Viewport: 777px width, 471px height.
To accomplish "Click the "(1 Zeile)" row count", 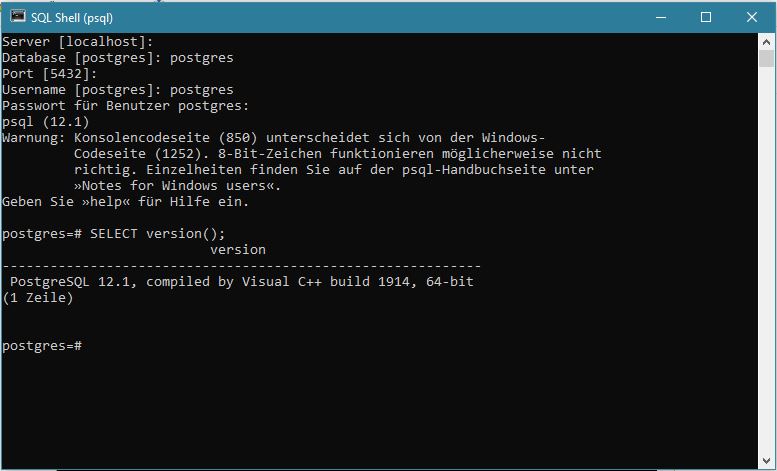I will pyautogui.click(x=38, y=298).
